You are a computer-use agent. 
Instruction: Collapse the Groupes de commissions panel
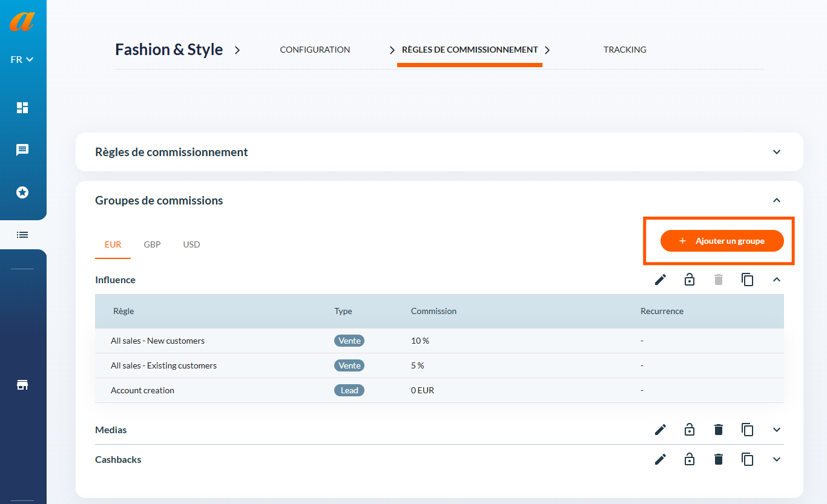point(777,200)
